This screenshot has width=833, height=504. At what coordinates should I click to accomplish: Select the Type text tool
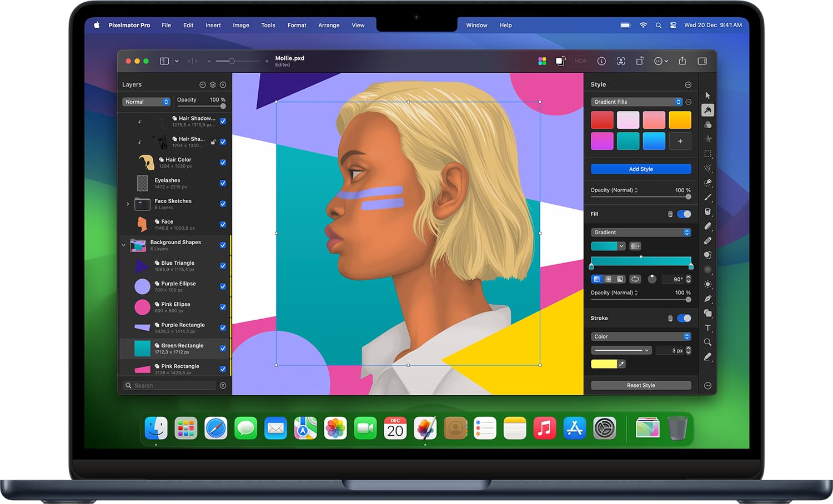pyautogui.click(x=707, y=327)
